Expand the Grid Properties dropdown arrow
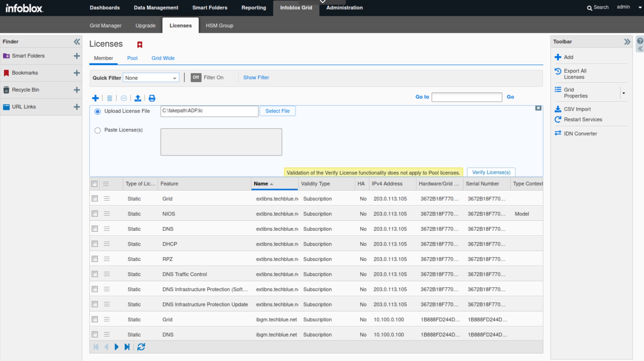 coord(623,93)
